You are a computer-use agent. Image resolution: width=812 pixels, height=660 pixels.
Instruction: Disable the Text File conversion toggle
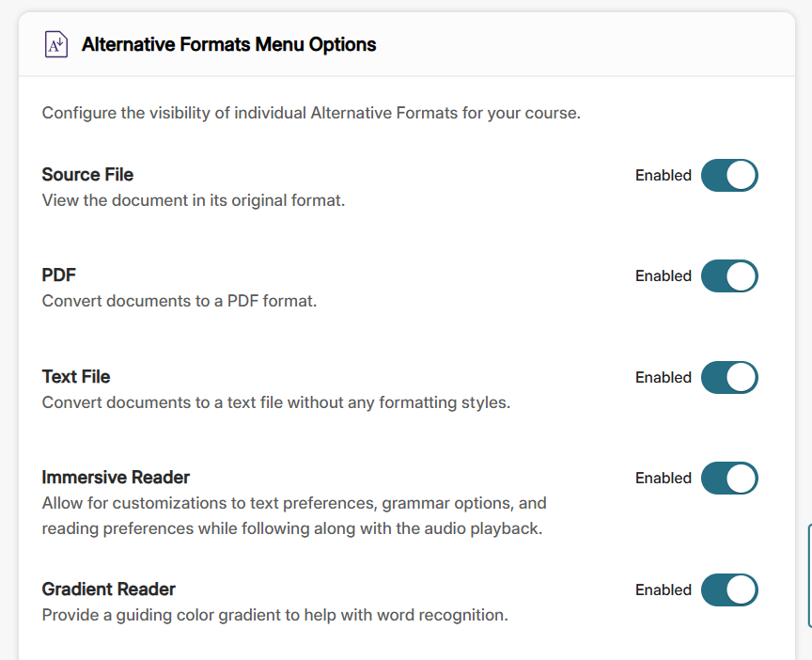pos(730,377)
